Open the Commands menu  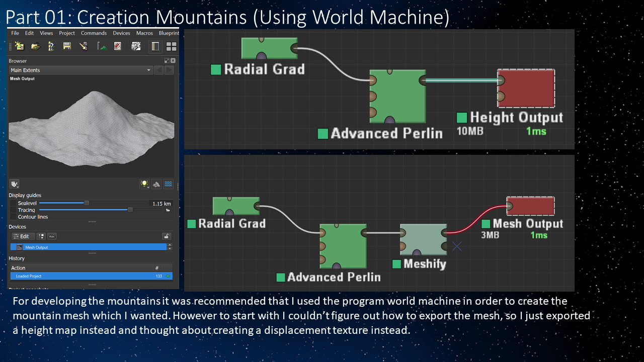[94, 33]
